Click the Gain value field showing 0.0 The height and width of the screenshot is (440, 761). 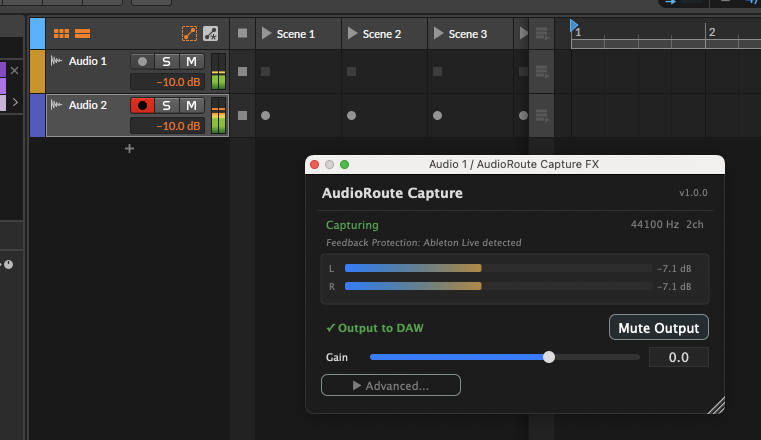point(678,357)
